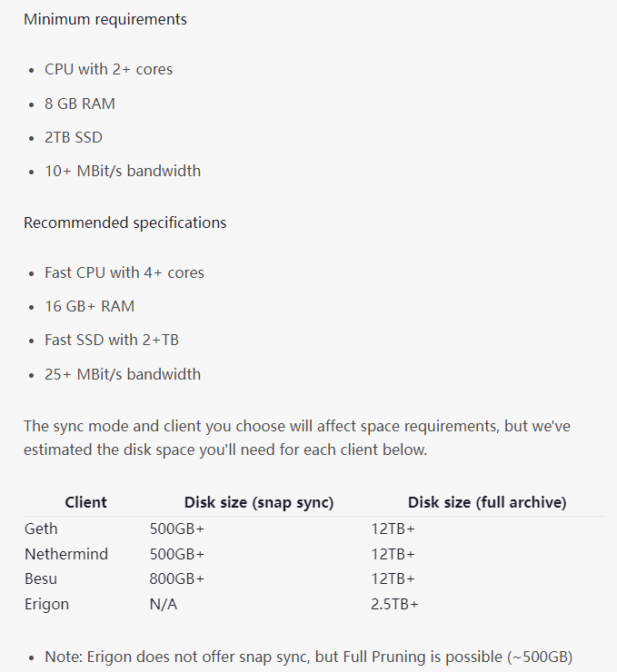Viewport: 617px width, 672px height.
Task: Click the Erigon client name
Action: click(46, 604)
